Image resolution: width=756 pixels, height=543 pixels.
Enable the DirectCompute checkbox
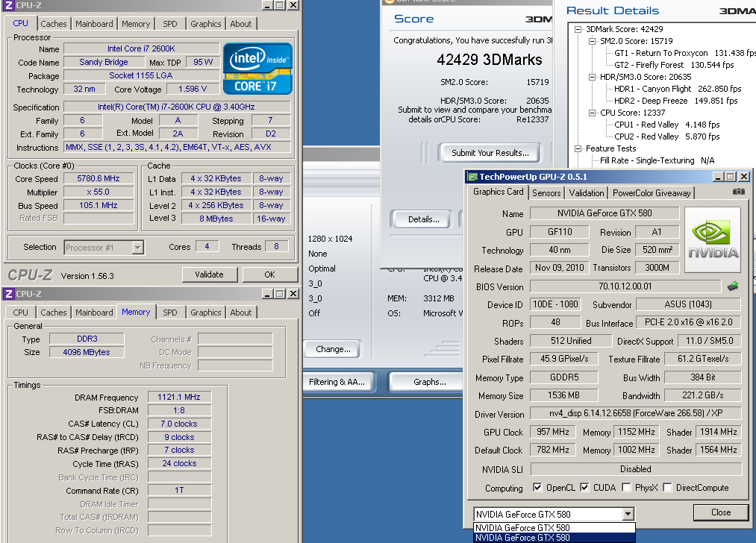point(668,487)
